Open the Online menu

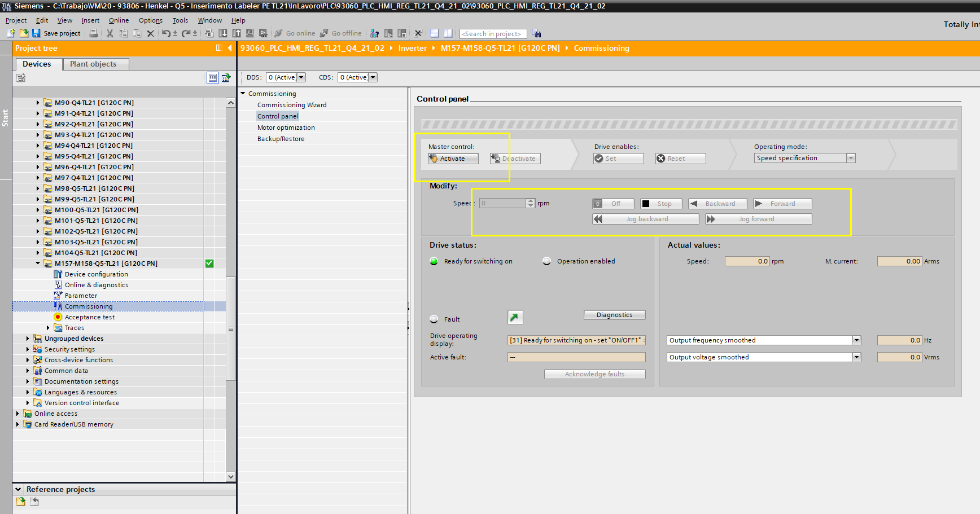click(119, 20)
